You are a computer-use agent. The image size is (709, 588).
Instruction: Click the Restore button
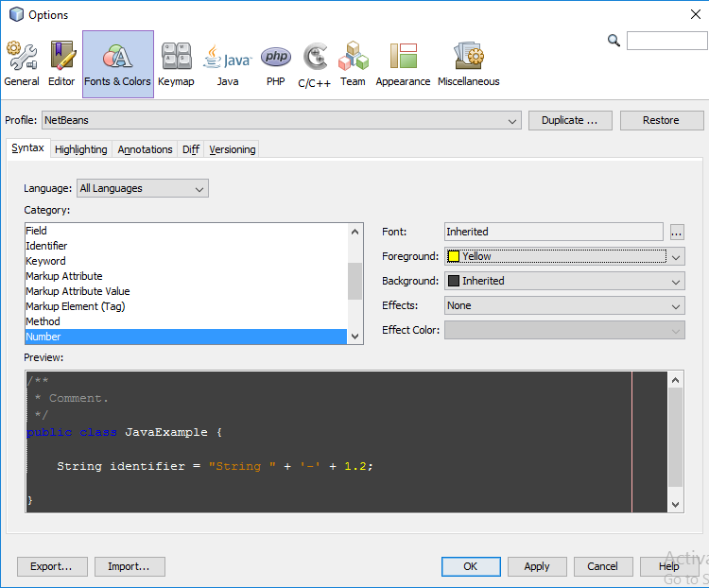(661, 120)
